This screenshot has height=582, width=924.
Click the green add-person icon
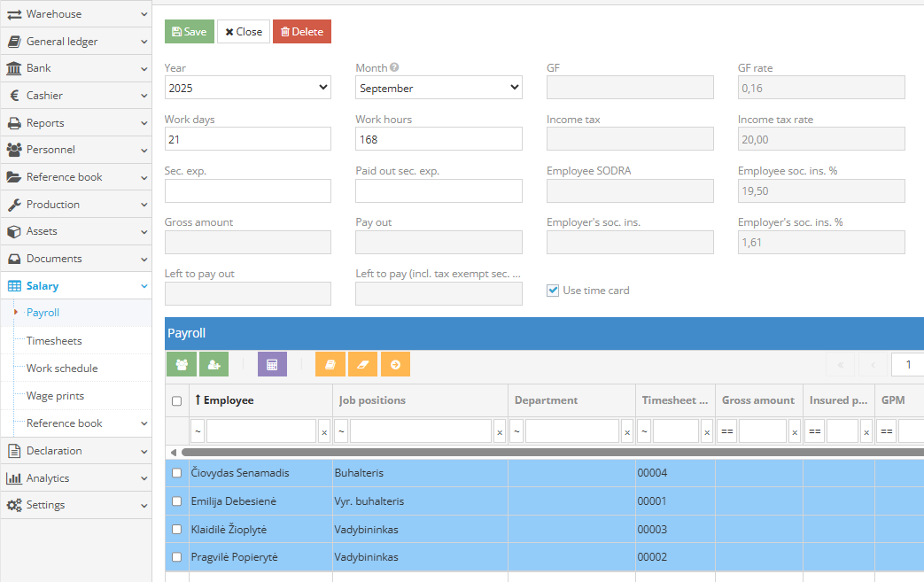[214, 364]
